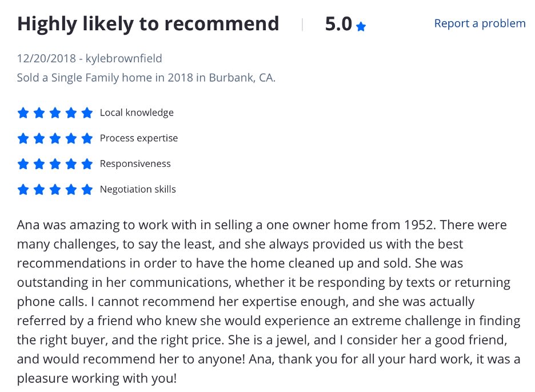The width and height of the screenshot is (535, 392).
Task: Click the third star of Process expertise
Action: point(55,138)
